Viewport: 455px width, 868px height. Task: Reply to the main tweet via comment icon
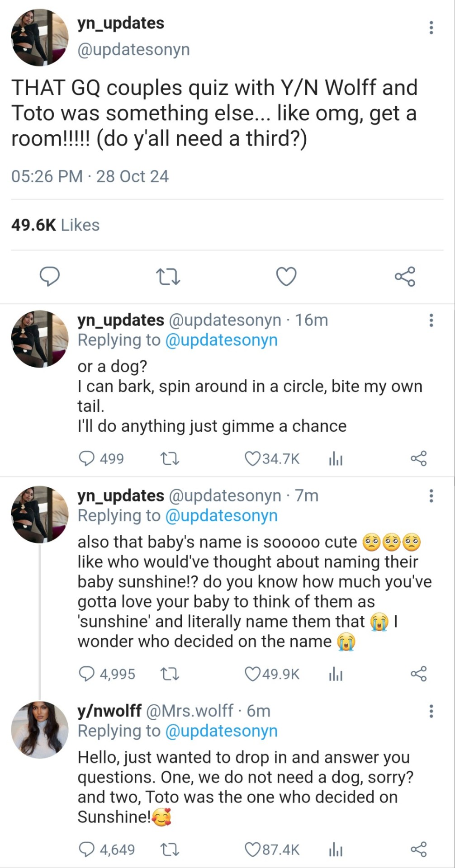coord(50,277)
